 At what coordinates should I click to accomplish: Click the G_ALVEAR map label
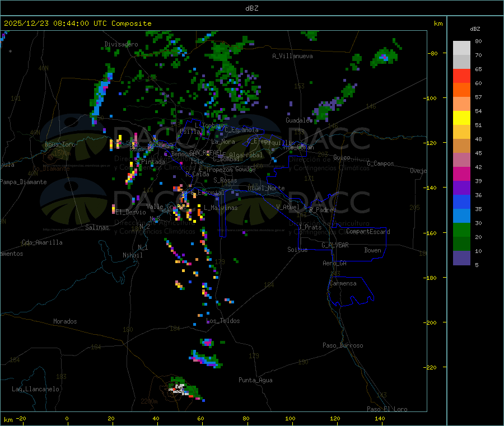[335, 245]
